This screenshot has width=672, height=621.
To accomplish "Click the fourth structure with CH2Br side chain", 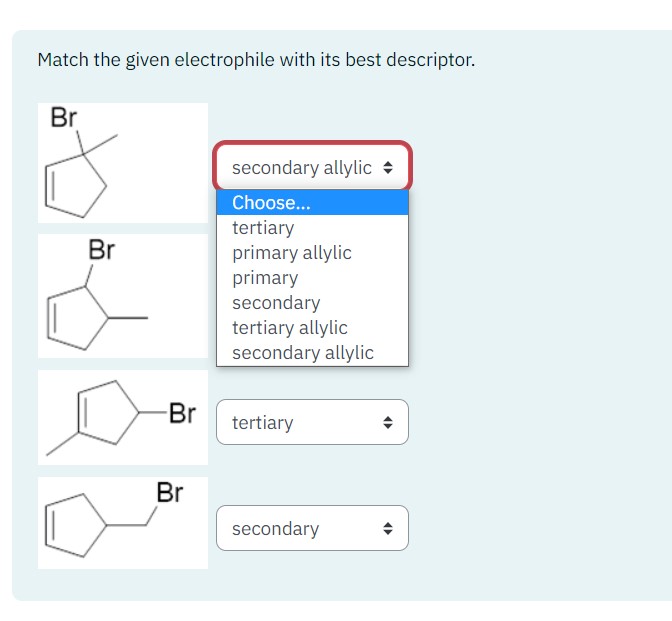I will 123,523.
